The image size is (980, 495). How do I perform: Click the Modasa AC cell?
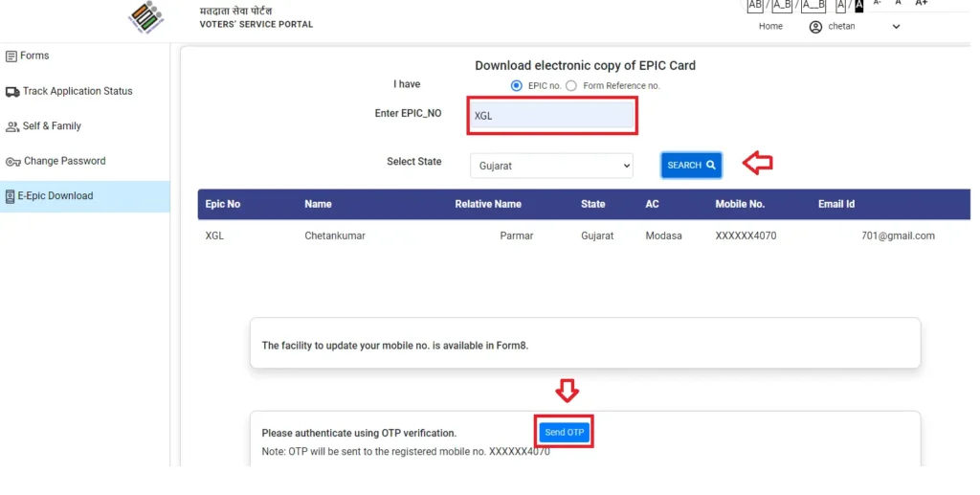(x=664, y=236)
